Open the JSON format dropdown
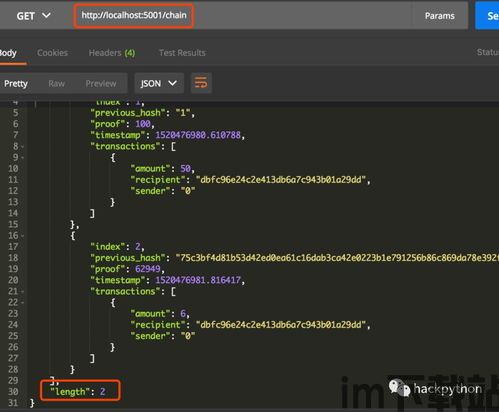The width and height of the screenshot is (499, 412). pyautogui.click(x=159, y=83)
